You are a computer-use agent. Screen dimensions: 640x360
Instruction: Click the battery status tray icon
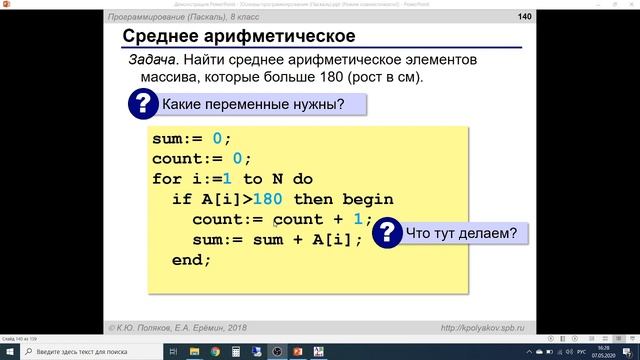click(x=549, y=351)
